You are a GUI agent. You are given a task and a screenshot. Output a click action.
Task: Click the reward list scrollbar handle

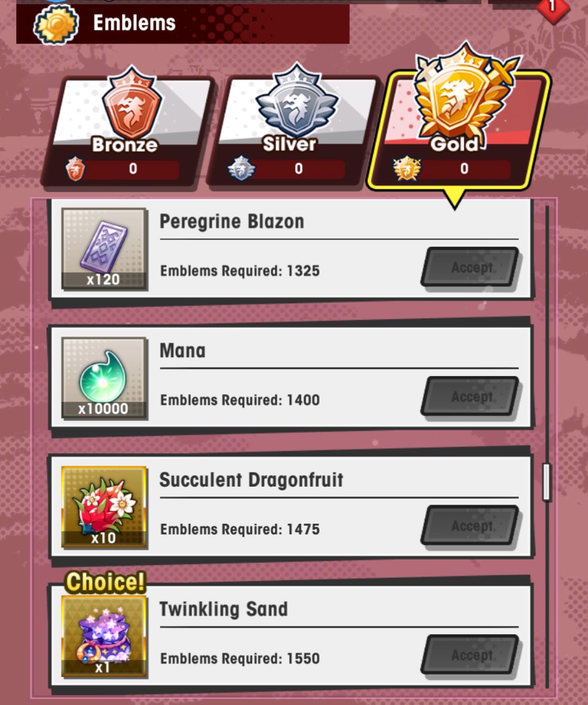[x=547, y=482]
